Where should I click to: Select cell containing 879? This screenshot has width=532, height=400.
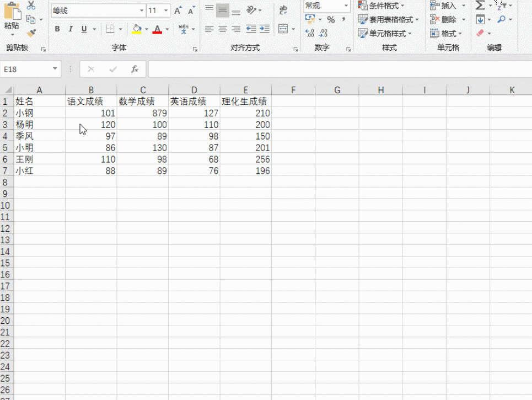[x=143, y=113]
